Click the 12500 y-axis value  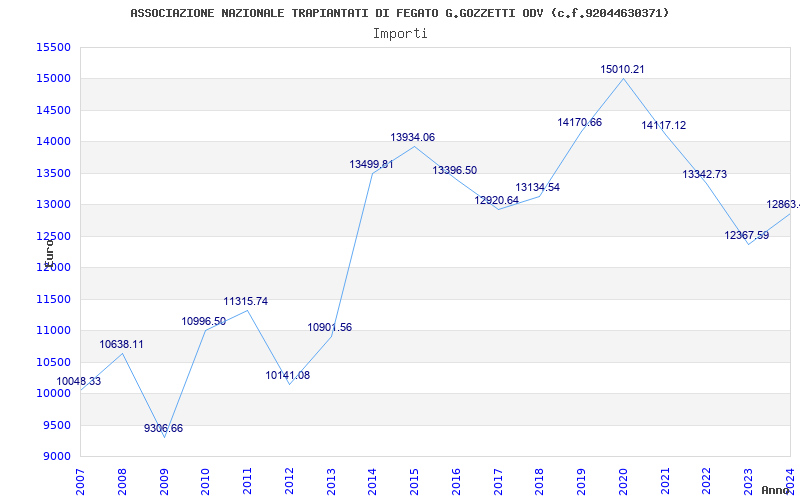coord(53,236)
